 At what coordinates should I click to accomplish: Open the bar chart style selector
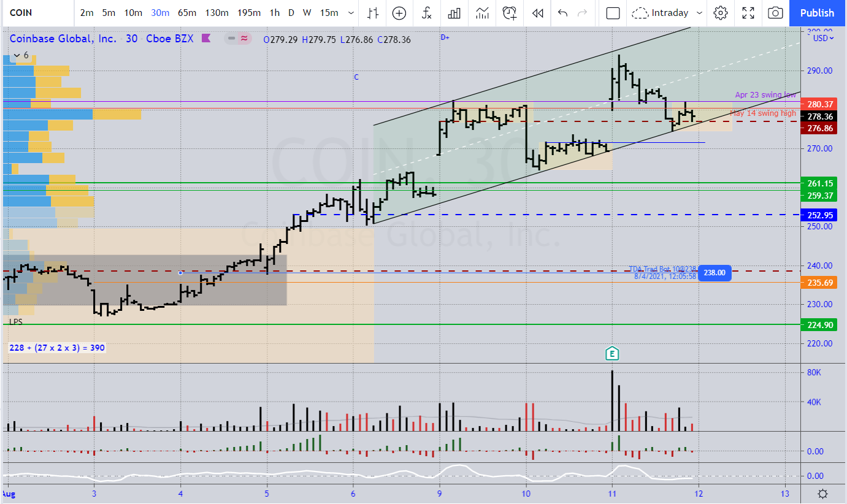click(x=372, y=13)
